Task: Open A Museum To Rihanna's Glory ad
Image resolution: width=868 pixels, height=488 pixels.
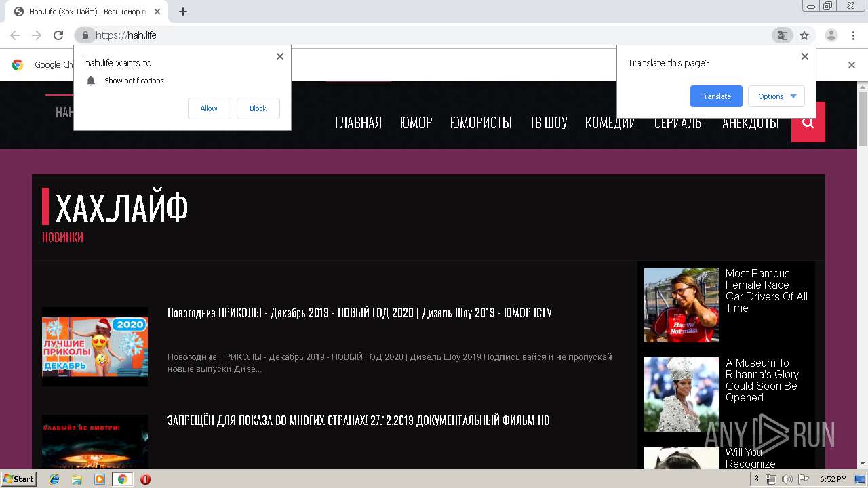Action: [x=762, y=380]
